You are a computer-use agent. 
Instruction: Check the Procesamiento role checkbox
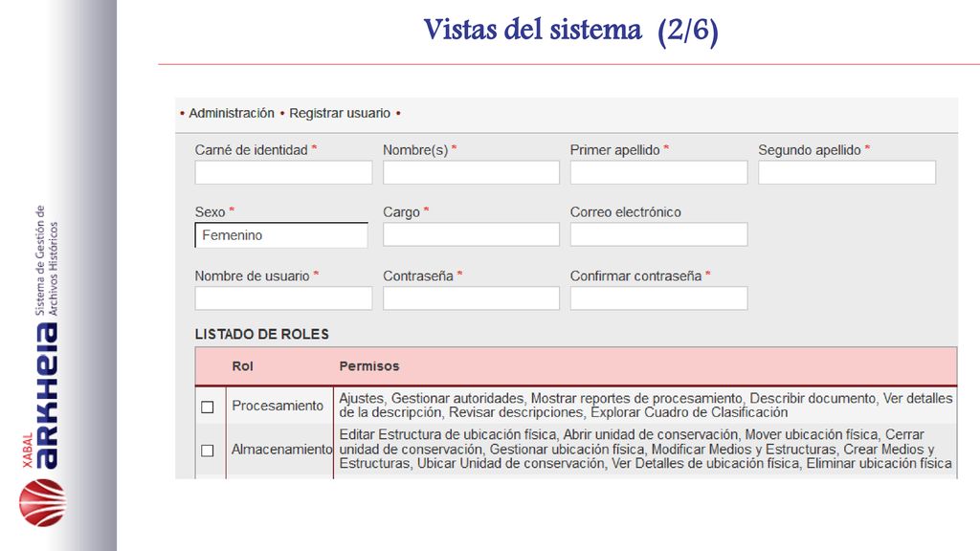[208, 407]
